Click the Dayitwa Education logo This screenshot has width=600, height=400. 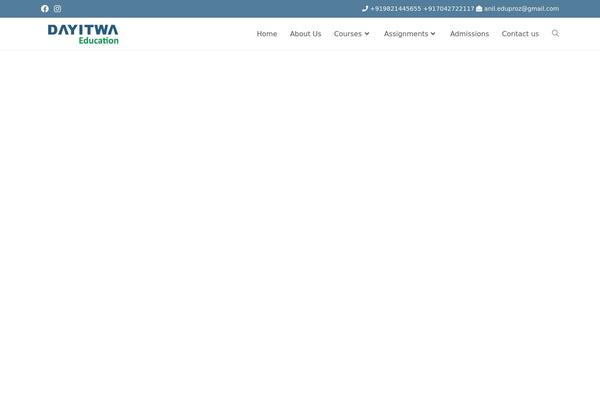[83, 34]
